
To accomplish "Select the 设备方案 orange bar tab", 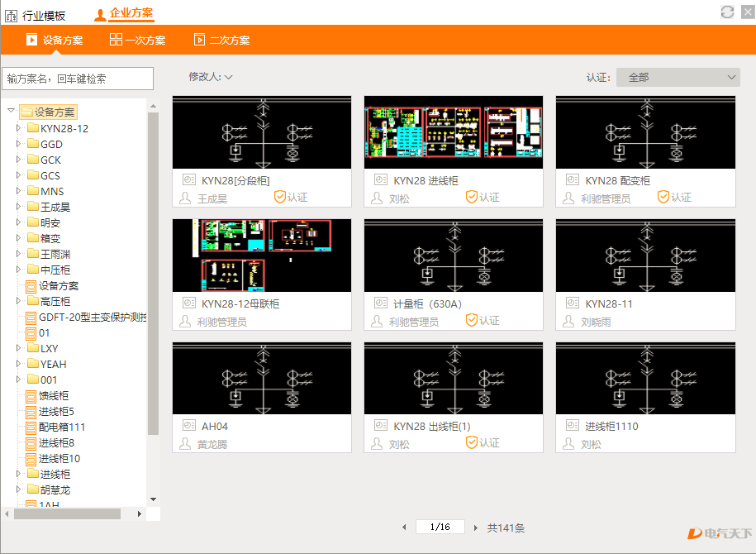I will point(55,40).
